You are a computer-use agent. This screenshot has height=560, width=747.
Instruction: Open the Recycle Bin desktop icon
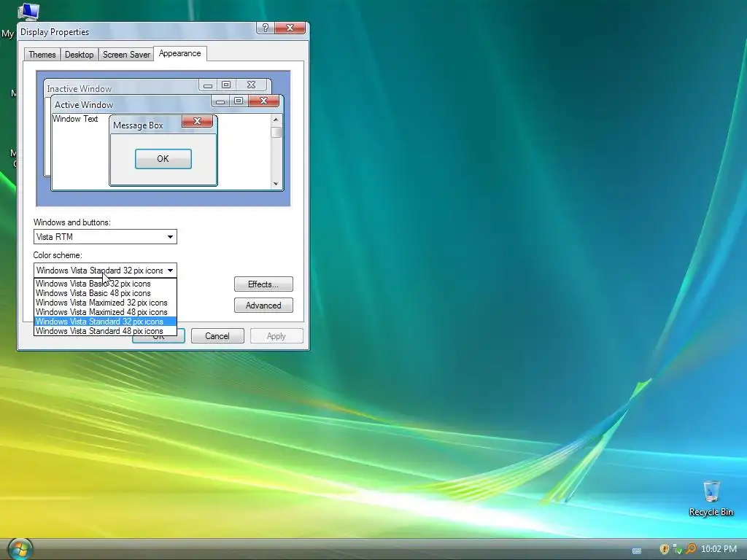711,499
